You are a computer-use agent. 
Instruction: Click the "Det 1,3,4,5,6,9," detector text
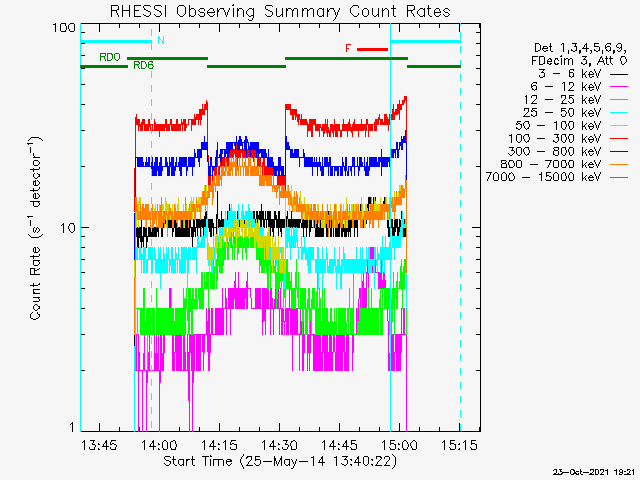pyautogui.click(x=580, y=48)
